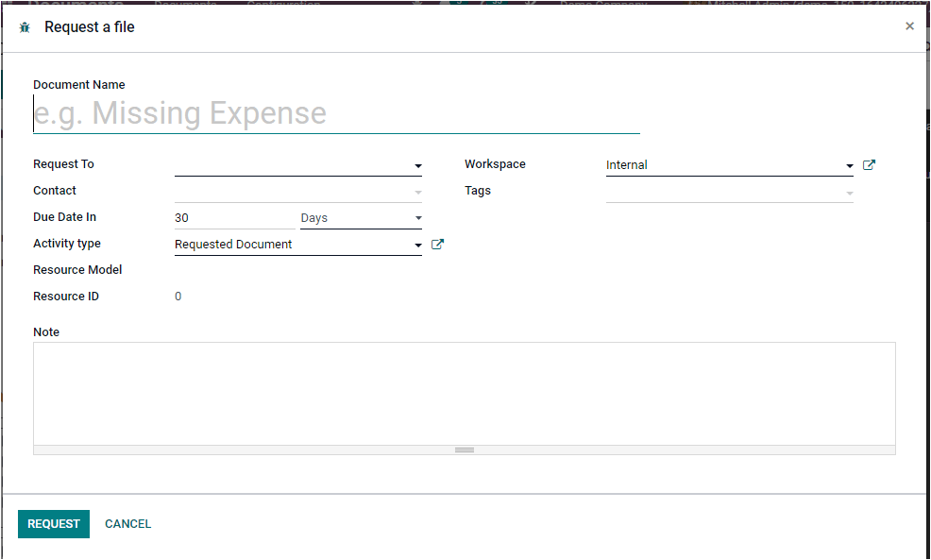Click the Document Name label

pyautogui.click(x=79, y=85)
